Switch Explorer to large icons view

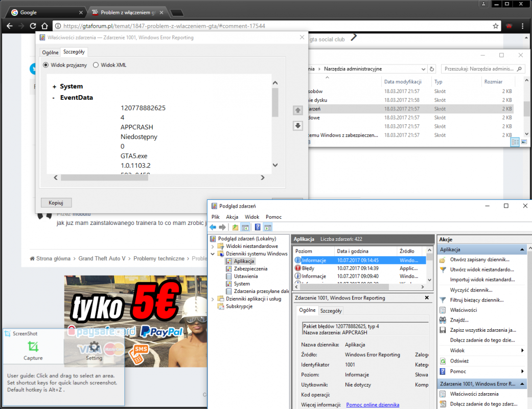tap(524, 142)
